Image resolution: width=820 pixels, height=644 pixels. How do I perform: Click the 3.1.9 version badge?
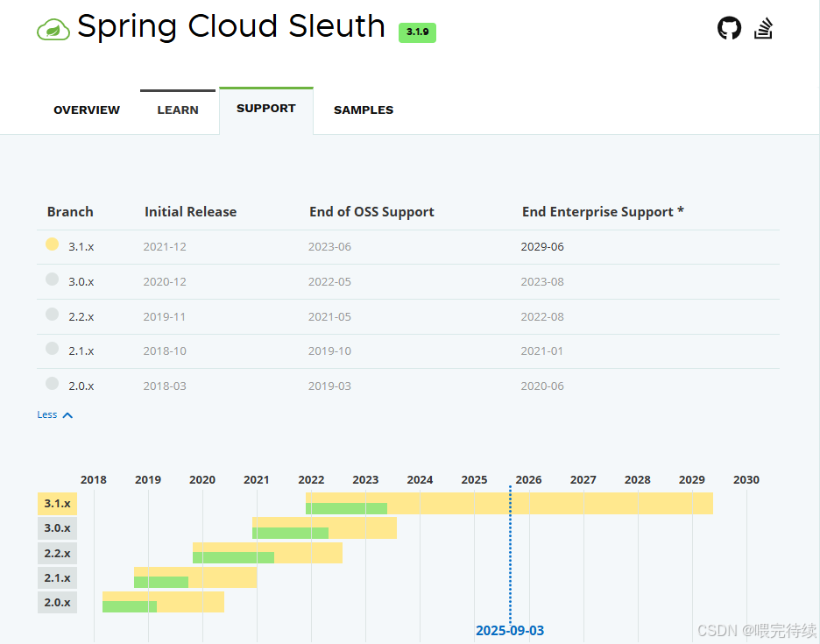(417, 32)
